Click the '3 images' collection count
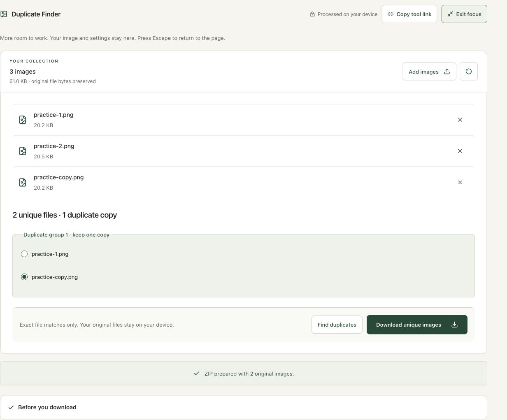 click(x=23, y=72)
